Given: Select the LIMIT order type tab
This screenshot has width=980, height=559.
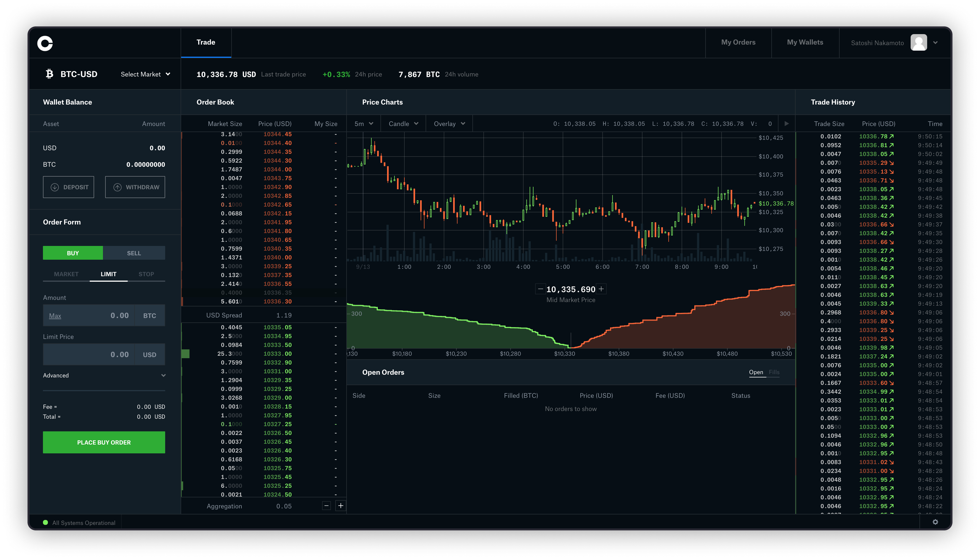Looking at the screenshot, I should (x=108, y=274).
